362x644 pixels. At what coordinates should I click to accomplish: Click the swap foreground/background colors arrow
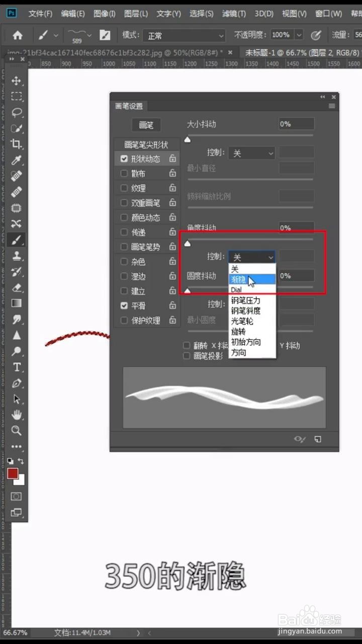tap(21, 461)
